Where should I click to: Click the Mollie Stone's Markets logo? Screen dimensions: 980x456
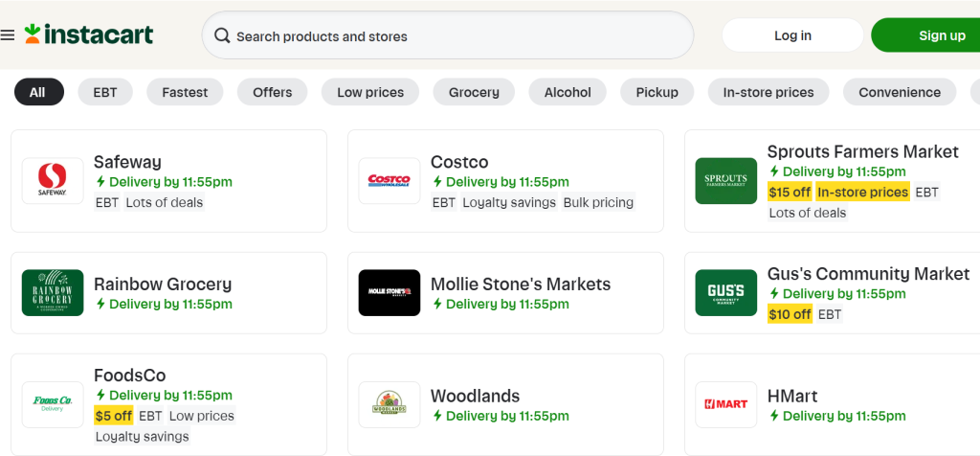pos(390,293)
